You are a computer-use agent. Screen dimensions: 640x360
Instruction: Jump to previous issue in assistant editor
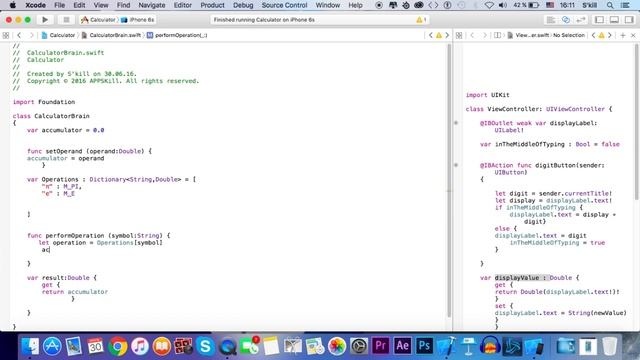coord(593,36)
